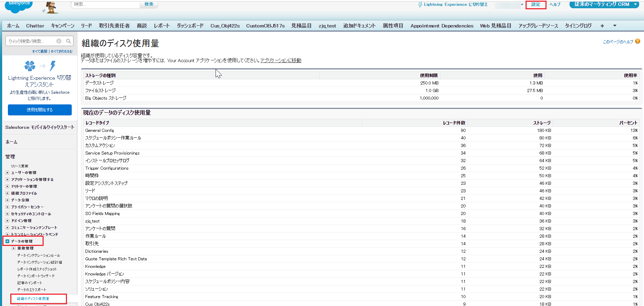Switch to the Chatter tab

[x=35, y=26]
